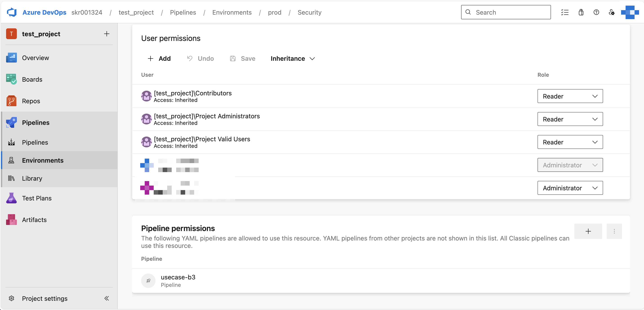
Task: Open the Repos section
Action: point(31,101)
